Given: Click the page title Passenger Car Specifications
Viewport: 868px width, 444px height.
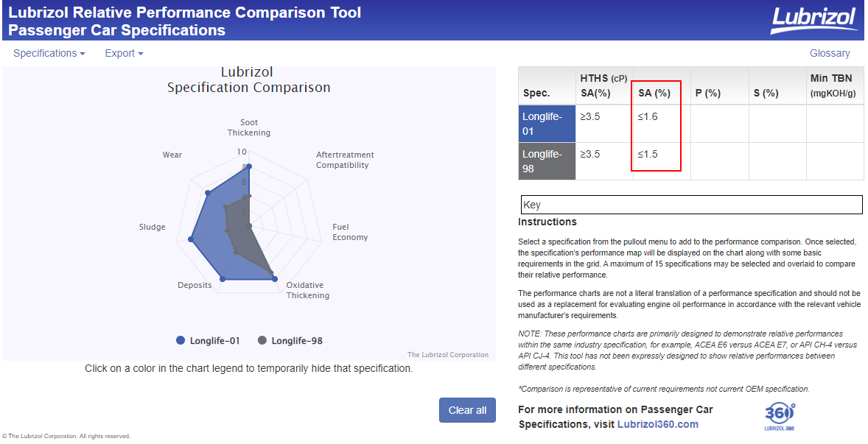Looking at the screenshot, I should coord(117,30).
